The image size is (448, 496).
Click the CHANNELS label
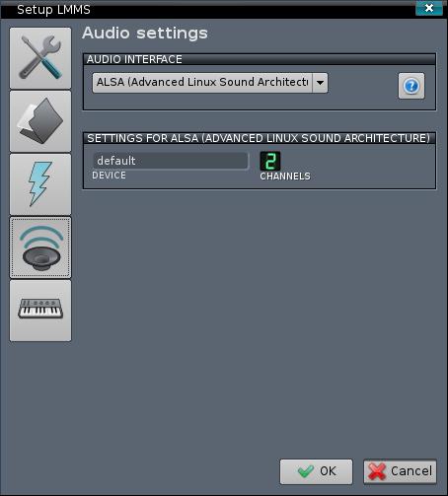click(285, 177)
